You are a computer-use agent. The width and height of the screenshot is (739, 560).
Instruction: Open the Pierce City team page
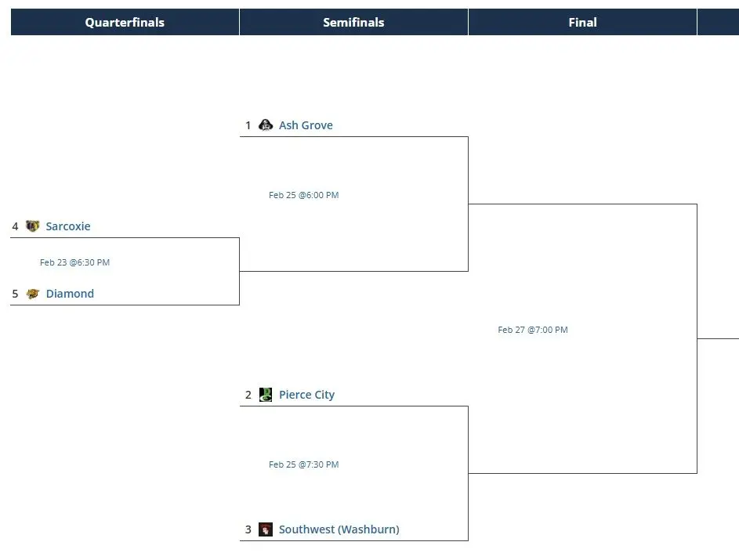coord(306,394)
